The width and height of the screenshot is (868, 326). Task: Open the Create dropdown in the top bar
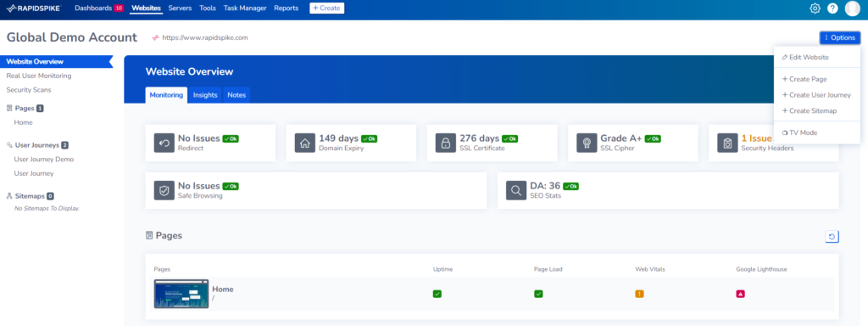326,8
